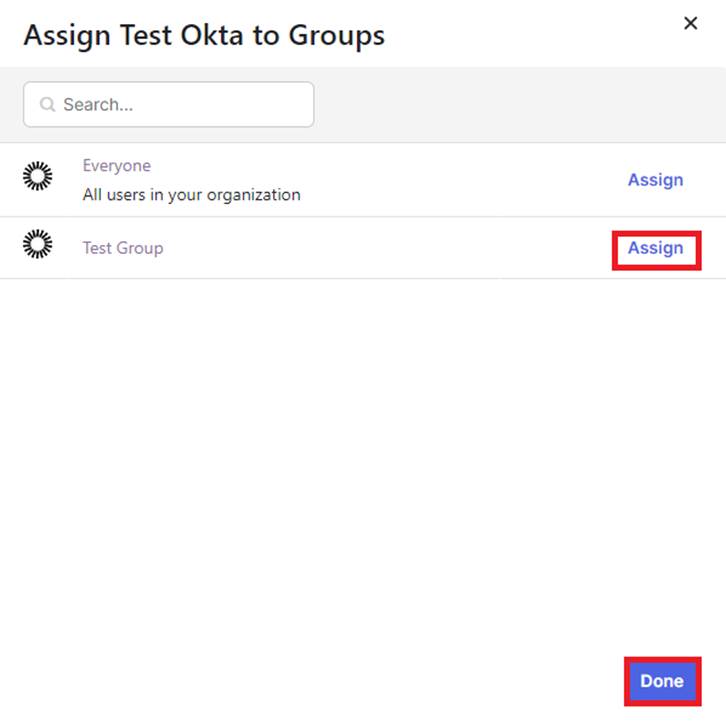Click the empty area below group list
This screenshot has height=721, width=726.
point(360,450)
